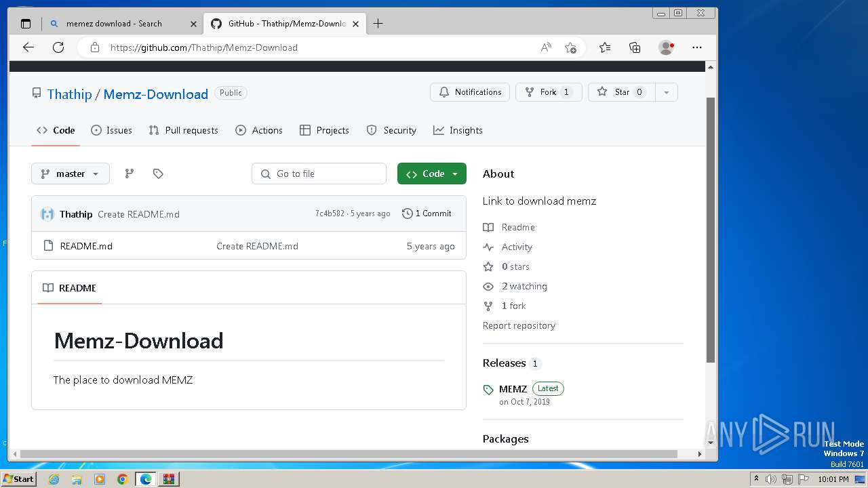Screen dimensions: 868x488
Task: Switch to the Code tab
Action: [x=56, y=130]
